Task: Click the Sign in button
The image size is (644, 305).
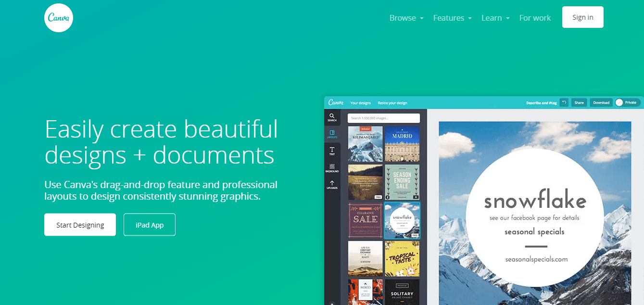Action: pyautogui.click(x=583, y=17)
